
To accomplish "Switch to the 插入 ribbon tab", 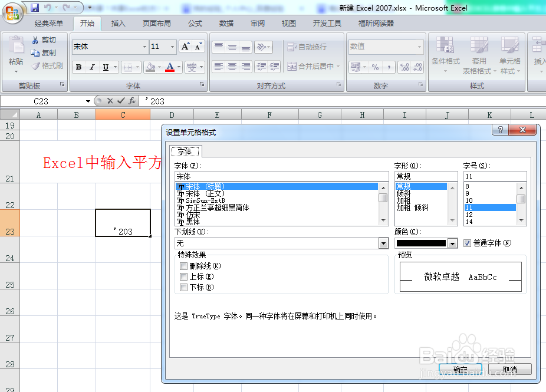I will pyautogui.click(x=118, y=24).
